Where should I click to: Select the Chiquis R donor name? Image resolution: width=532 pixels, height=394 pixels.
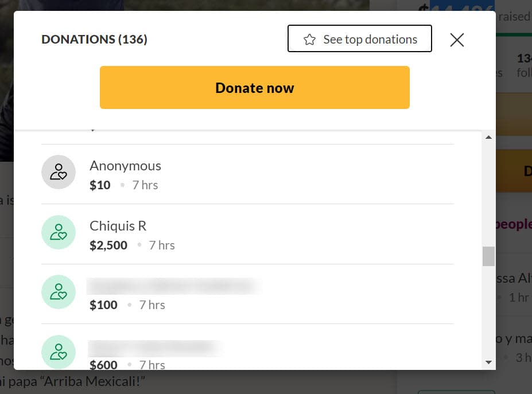pos(118,226)
